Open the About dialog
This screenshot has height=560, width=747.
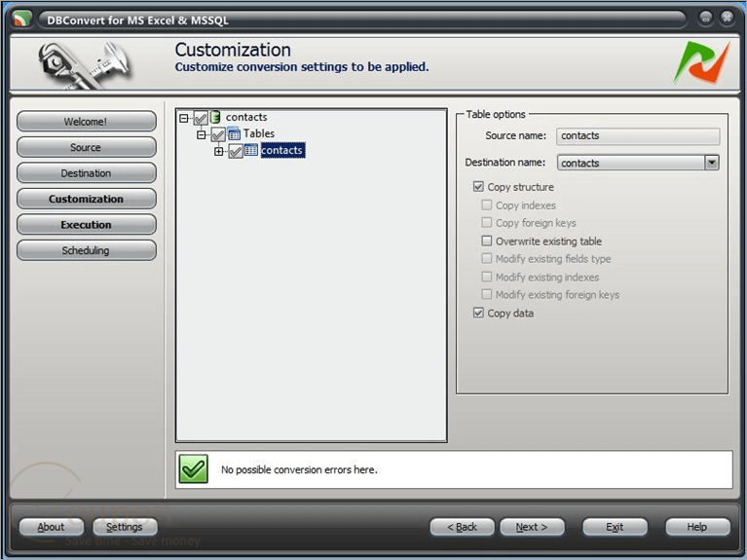(x=51, y=527)
